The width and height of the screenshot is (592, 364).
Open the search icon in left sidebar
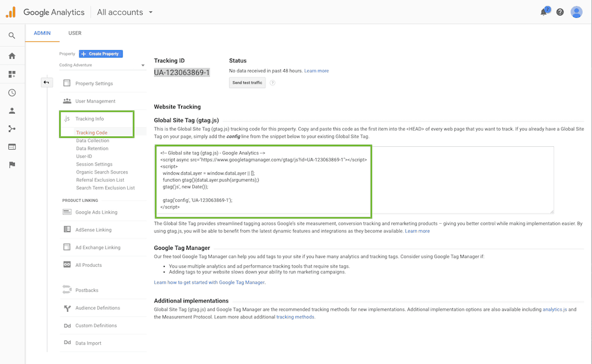[x=12, y=36]
